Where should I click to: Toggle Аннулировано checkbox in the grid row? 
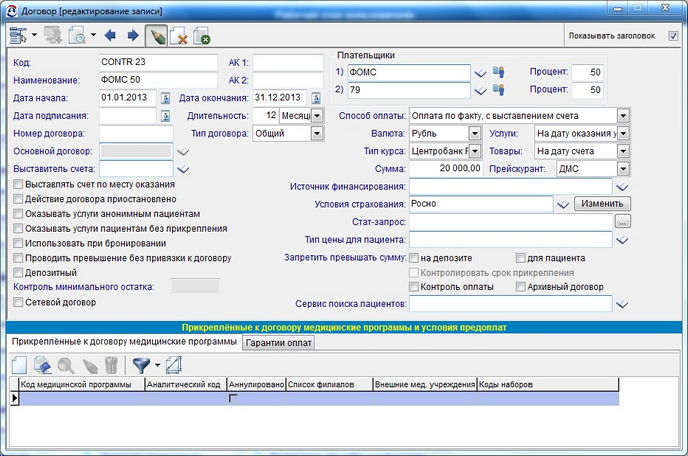[233, 398]
